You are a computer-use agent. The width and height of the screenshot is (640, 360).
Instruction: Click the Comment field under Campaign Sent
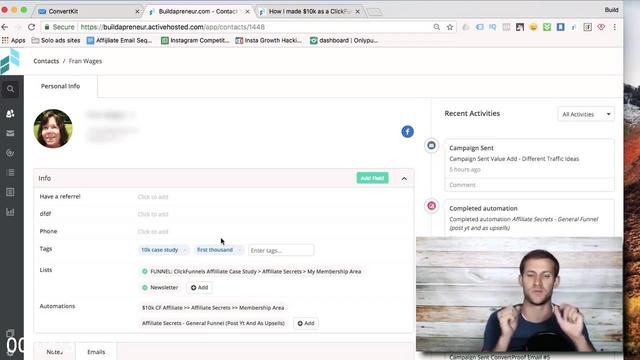529,185
